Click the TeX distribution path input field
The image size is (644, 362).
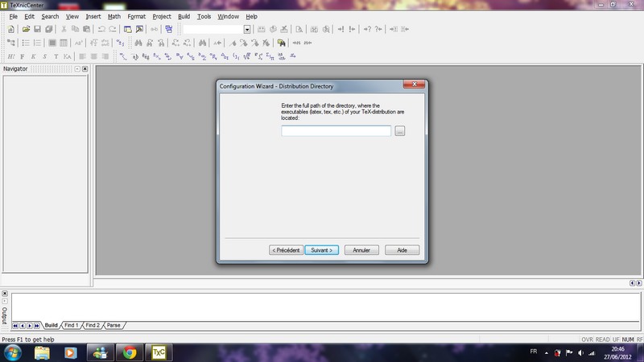(x=336, y=131)
